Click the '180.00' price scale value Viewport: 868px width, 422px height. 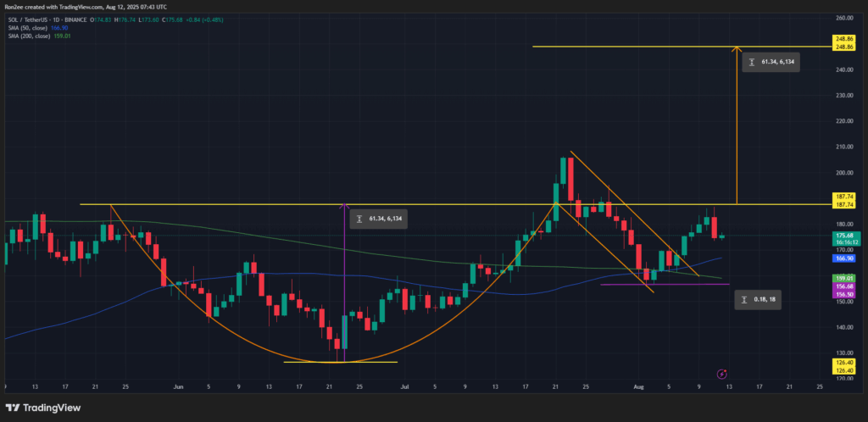[843, 224]
